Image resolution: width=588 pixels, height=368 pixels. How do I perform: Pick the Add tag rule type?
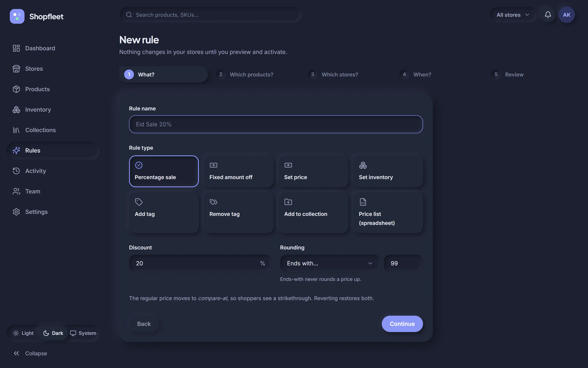tap(164, 213)
